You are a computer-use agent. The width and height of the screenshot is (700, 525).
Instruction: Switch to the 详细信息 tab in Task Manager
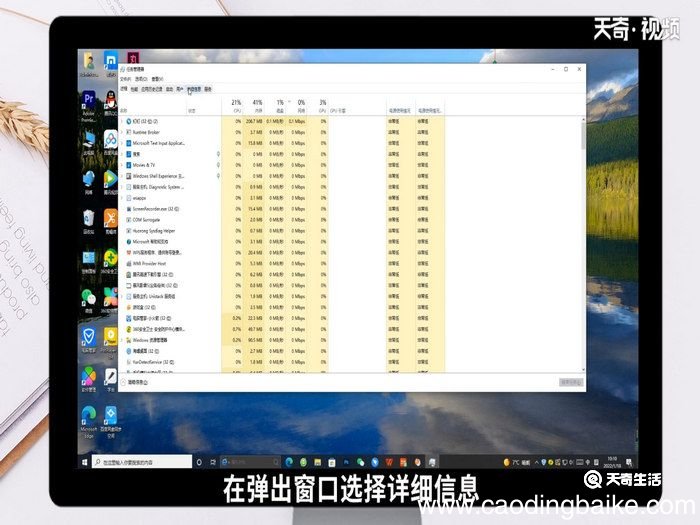[x=194, y=89]
